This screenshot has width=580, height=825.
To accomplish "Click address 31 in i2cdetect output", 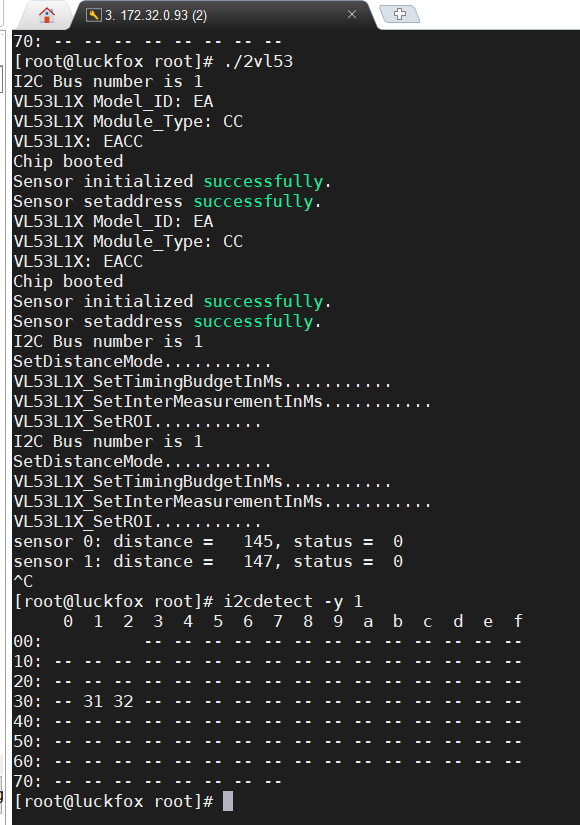I will pyautogui.click(x=93, y=701).
